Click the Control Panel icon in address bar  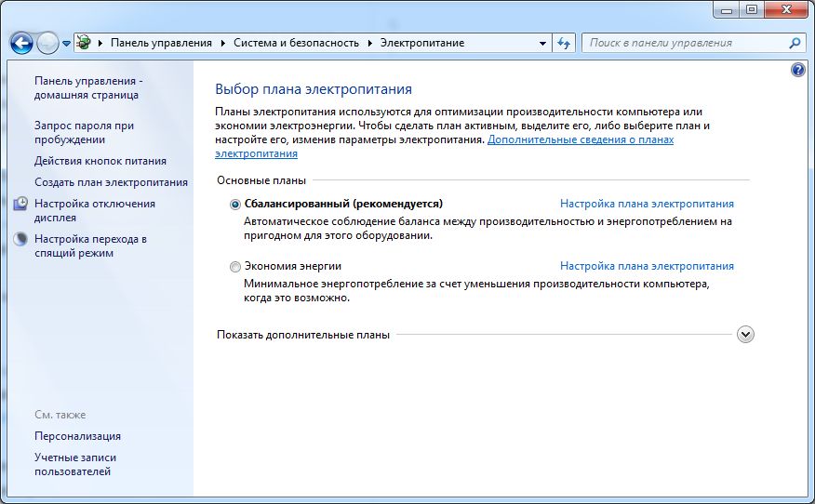(x=85, y=43)
